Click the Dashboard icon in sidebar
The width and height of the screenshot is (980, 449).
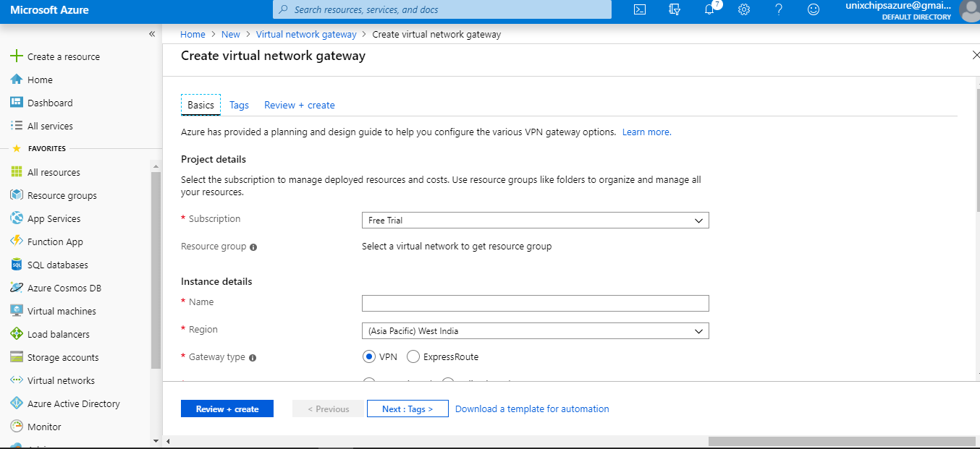(x=17, y=103)
